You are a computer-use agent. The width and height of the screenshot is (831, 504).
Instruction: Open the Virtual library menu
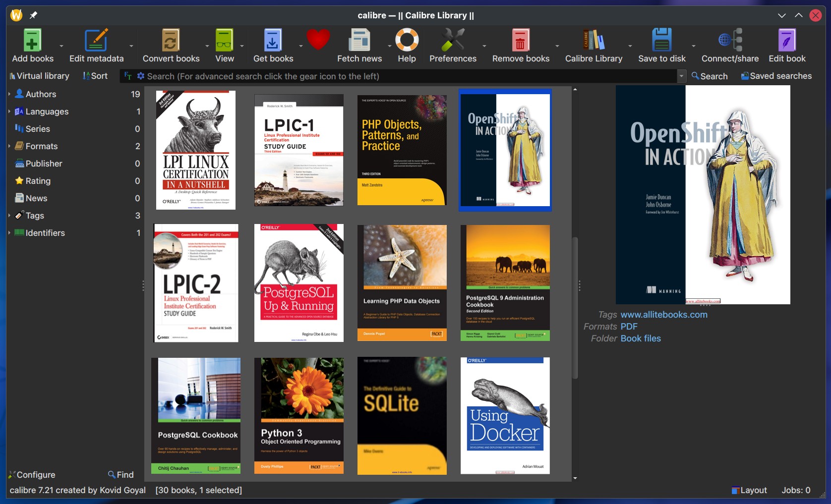point(39,76)
